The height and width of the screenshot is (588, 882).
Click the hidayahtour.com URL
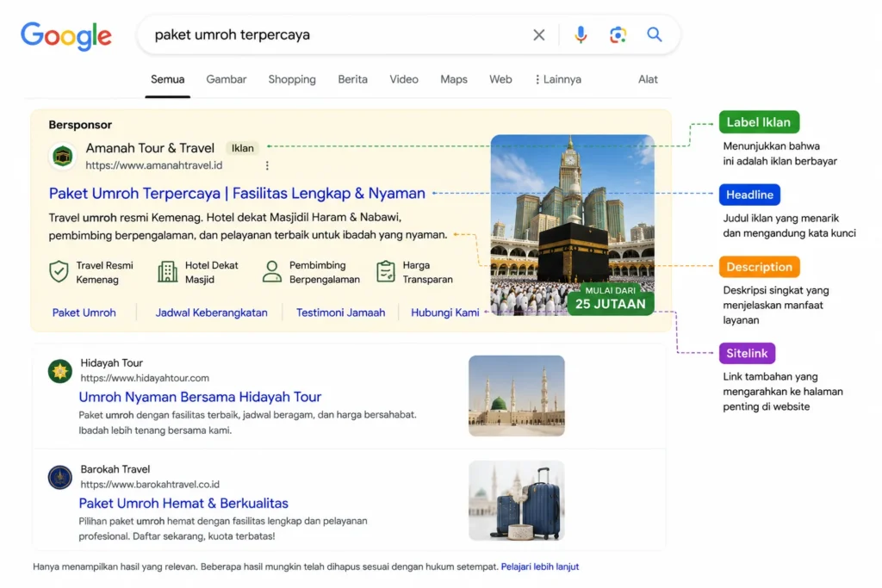(145, 378)
